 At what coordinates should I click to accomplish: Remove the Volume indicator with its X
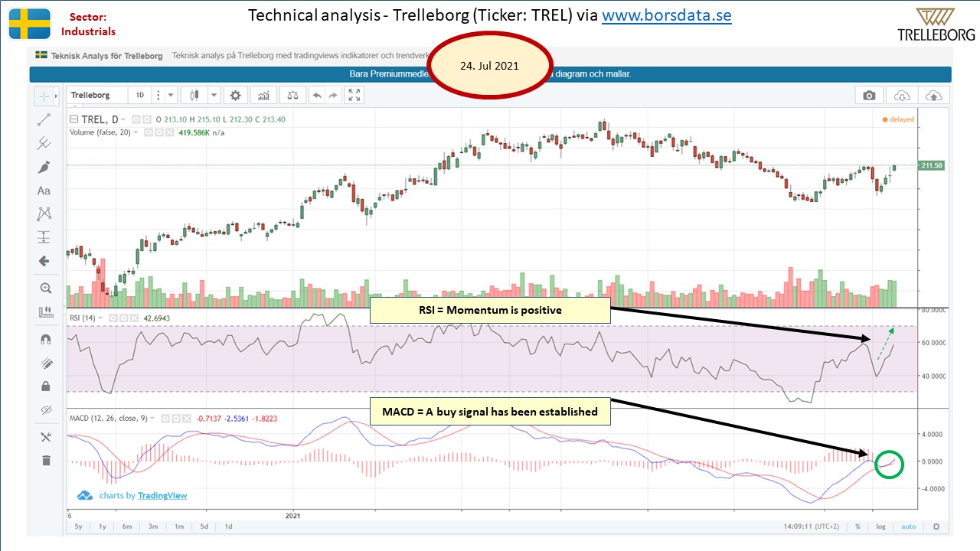(169, 132)
